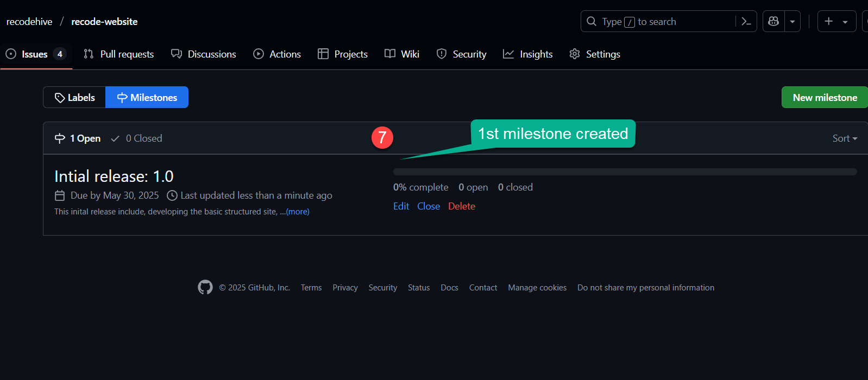Click the GitHub logo in footer
The height and width of the screenshot is (380, 868).
coord(205,287)
